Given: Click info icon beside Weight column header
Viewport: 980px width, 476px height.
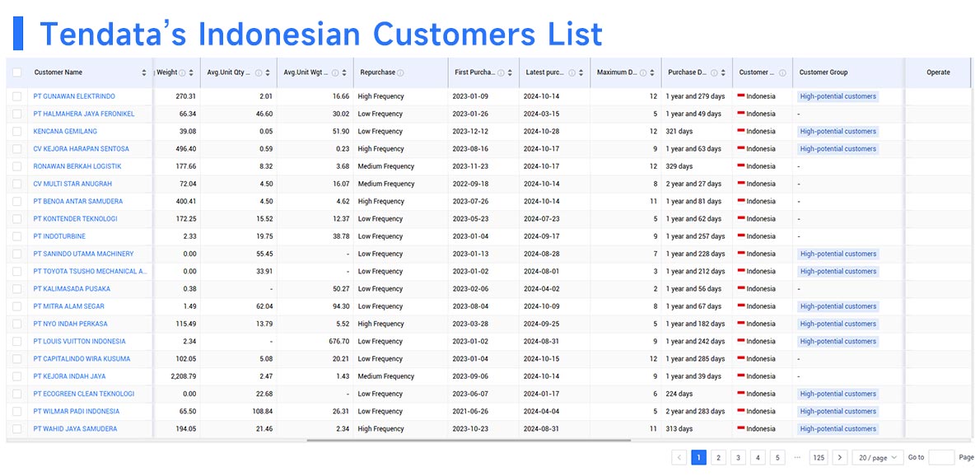Looking at the screenshot, I should click(182, 73).
